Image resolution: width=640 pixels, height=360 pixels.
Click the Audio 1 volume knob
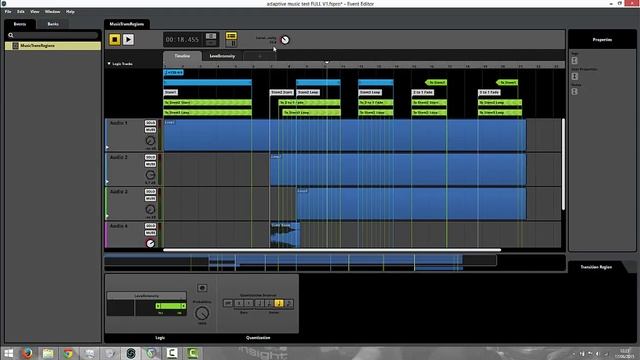click(x=150, y=140)
